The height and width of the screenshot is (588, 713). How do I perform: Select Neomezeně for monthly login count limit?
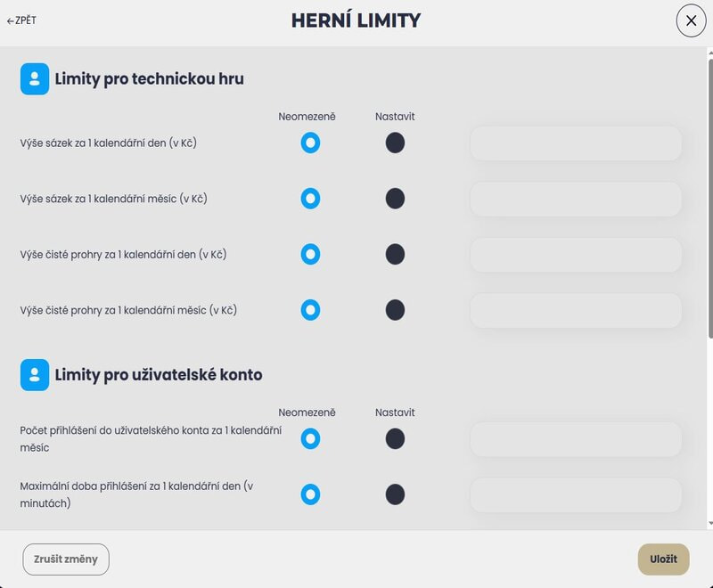(x=309, y=438)
